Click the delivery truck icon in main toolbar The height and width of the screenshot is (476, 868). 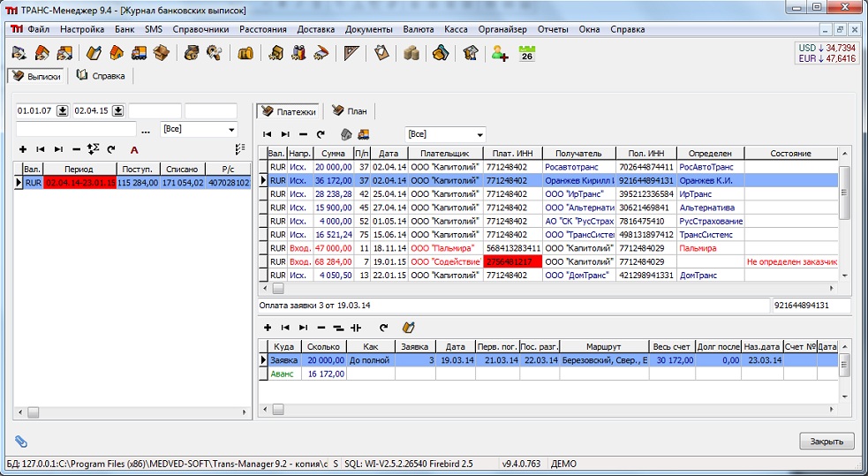[139, 53]
